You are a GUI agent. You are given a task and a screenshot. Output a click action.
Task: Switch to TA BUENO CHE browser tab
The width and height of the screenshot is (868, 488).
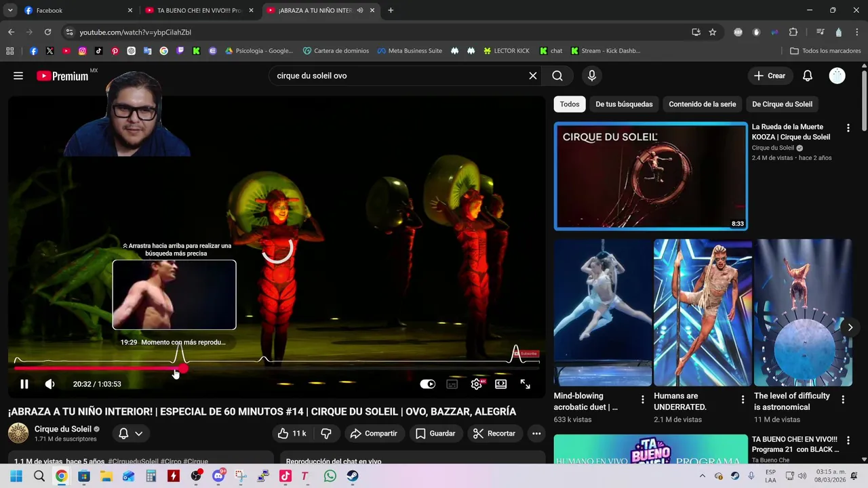click(199, 10)
